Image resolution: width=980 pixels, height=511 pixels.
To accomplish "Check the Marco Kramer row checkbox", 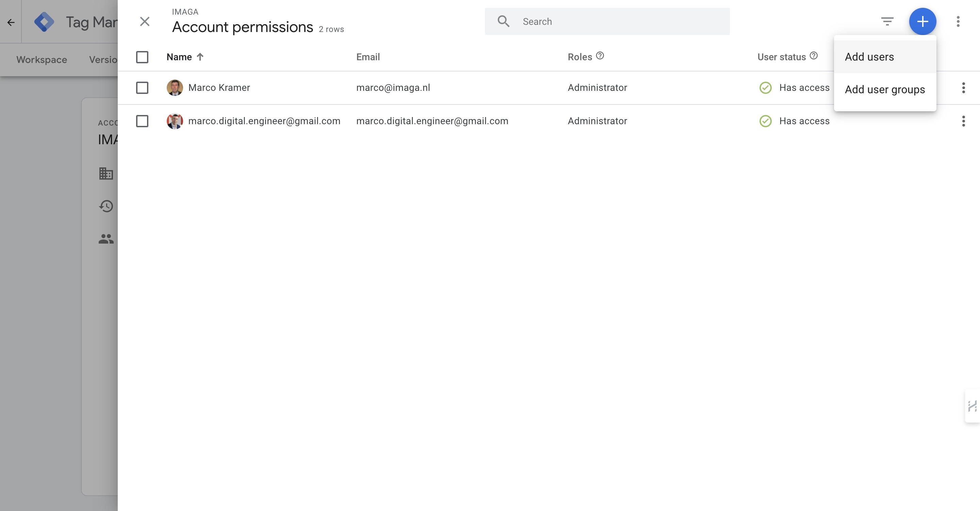I will pyautogui.click(x=142, y=88).
